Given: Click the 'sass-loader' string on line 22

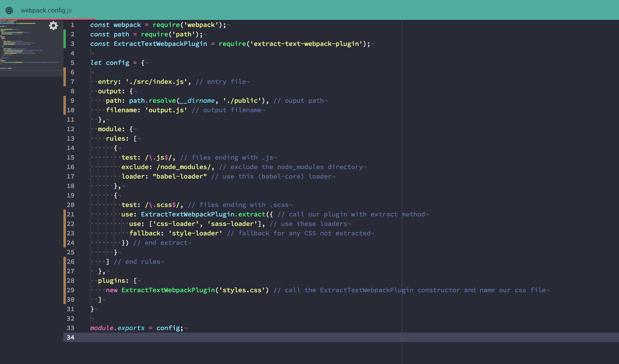Looking at the screenshot, I should (x=232, y=224).
